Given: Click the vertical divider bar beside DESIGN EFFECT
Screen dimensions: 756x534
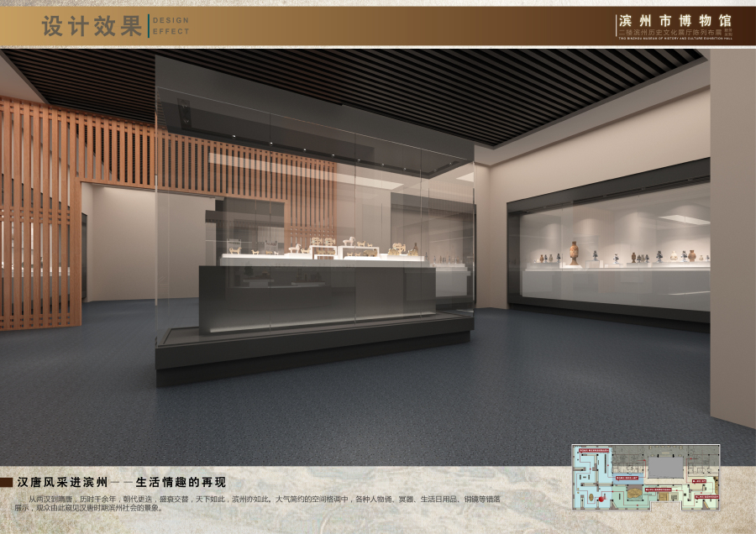Looking at the screenshot, I should point(149,26).
